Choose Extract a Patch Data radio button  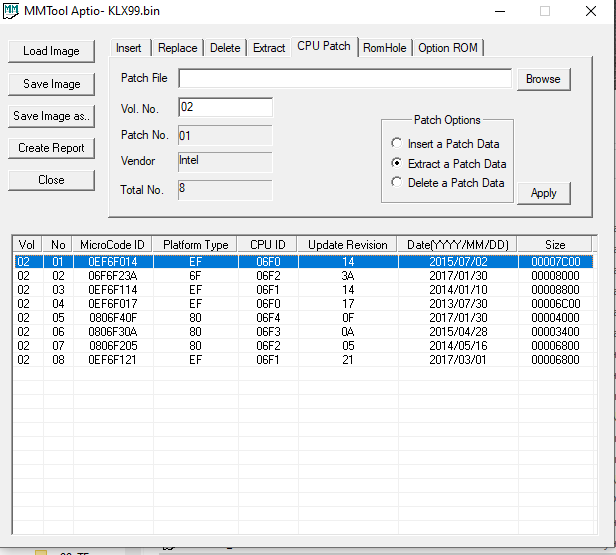pyautogui.click(x=448, y=163)
